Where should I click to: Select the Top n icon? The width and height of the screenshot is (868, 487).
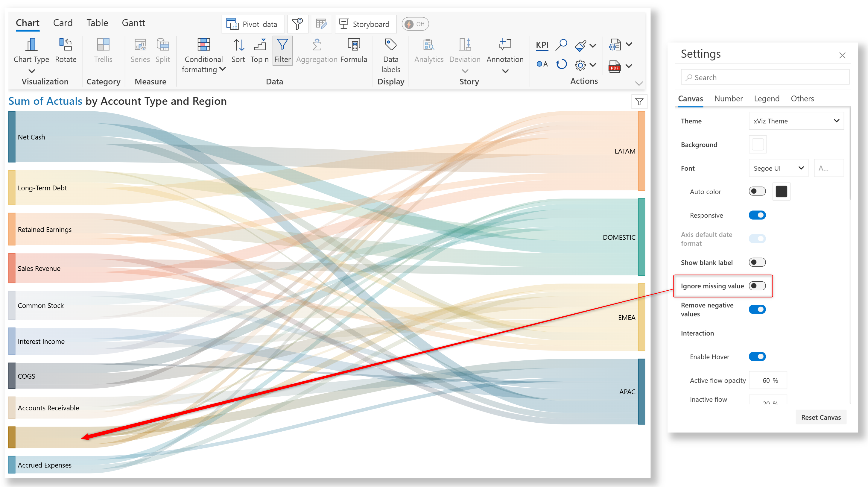pyautogui.click(x=259, y=45)
